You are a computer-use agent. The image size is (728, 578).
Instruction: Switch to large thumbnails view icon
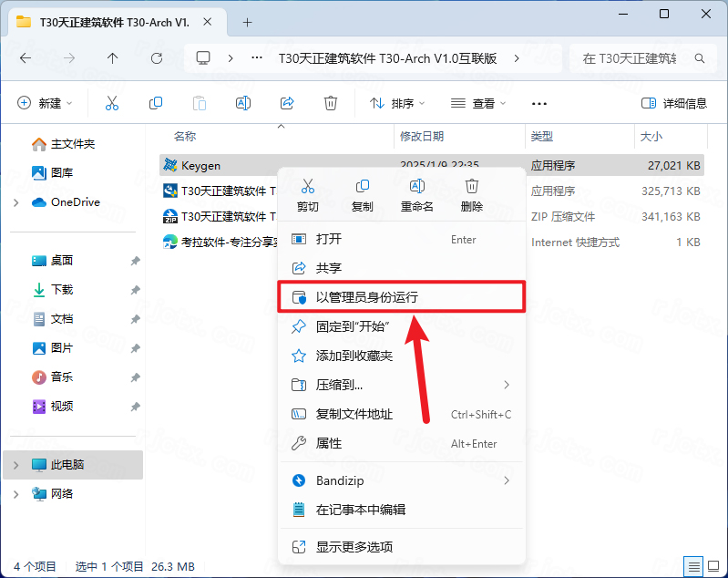click(x=713, y=566)
